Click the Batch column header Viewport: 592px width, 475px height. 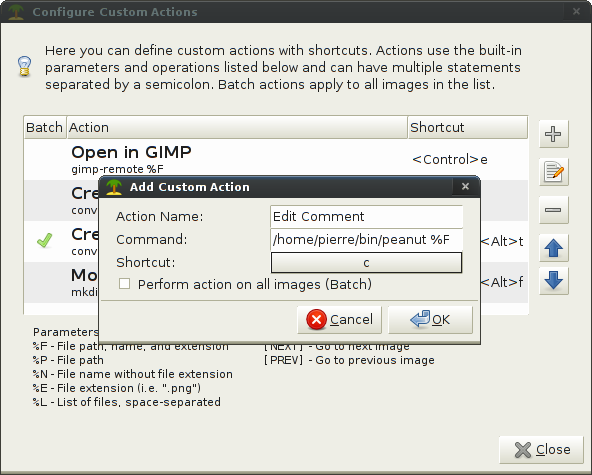pyautogui.click(x=45, y=128)
